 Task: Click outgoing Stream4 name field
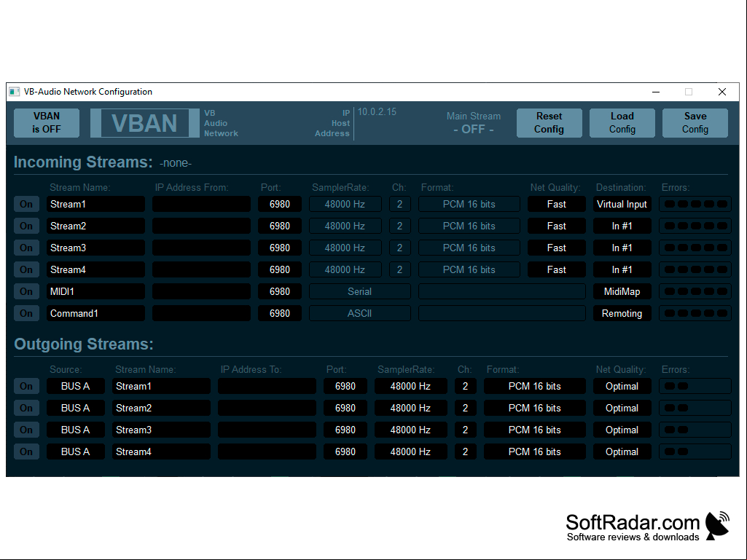click(161, 452)
